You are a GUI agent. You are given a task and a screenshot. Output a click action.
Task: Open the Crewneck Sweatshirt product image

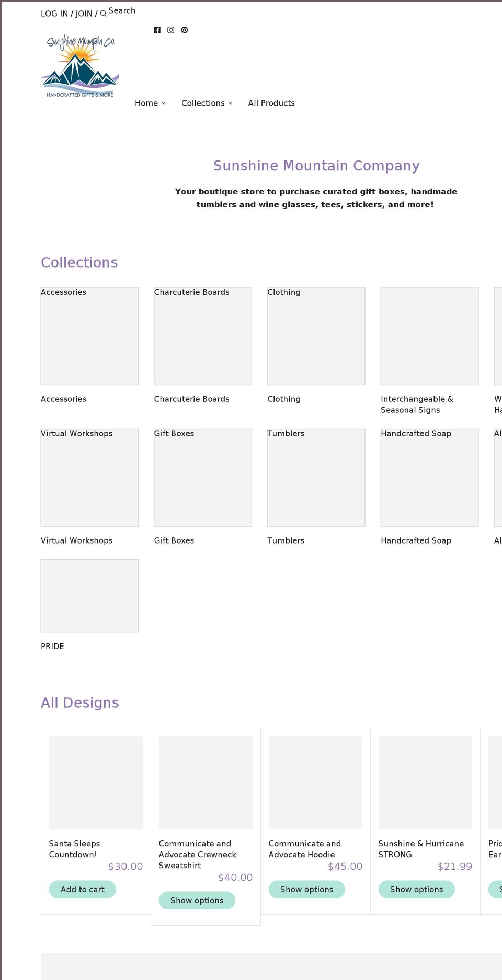point(206,782)
